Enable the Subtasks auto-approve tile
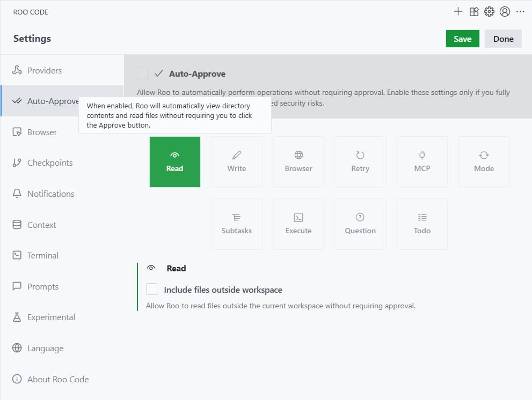The image size is (532, 400). tap(237, 224)
